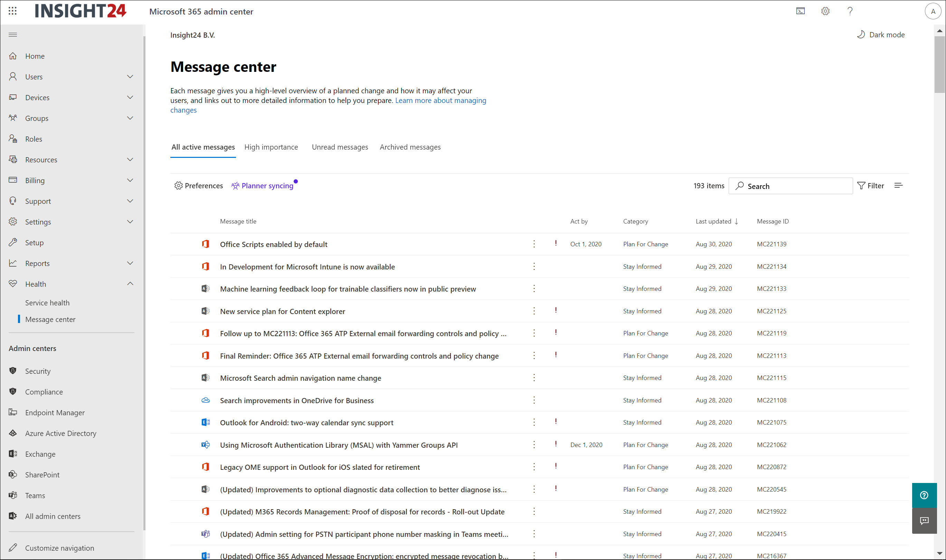Open Endpoint Manager icon
The width and height of the screenshot is (946, 560).
[13, 412]
